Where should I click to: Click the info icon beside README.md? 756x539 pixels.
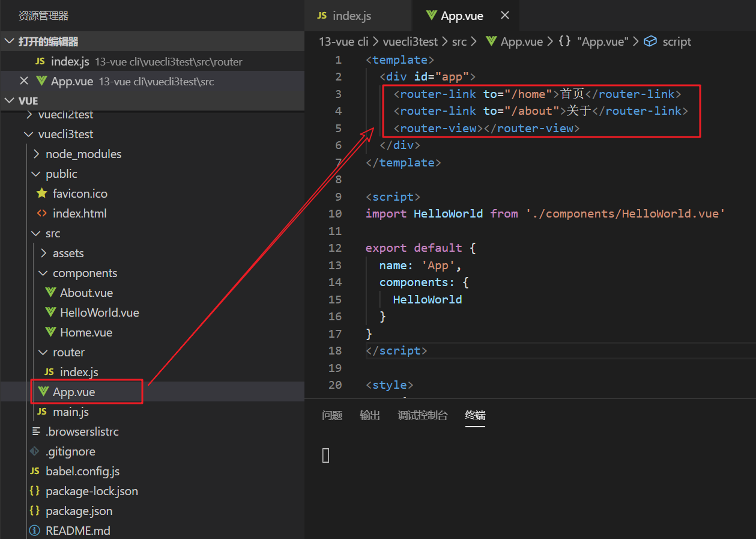point(34,531)
